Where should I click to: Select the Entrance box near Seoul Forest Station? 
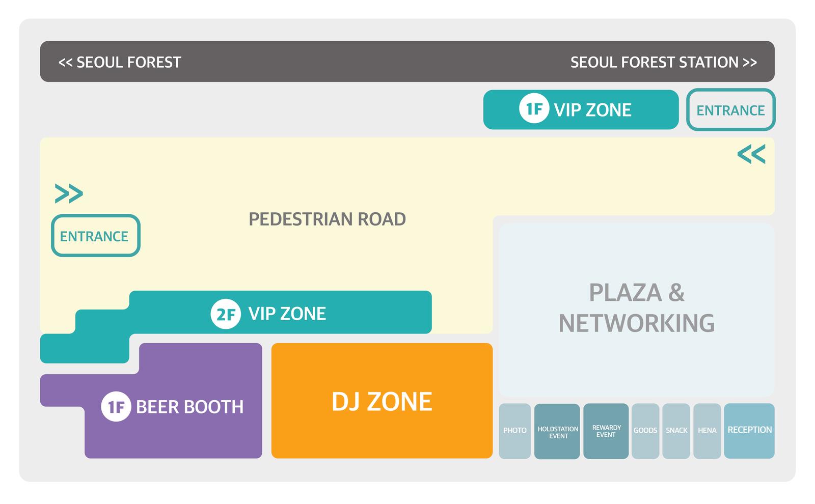tap(730, 110)
